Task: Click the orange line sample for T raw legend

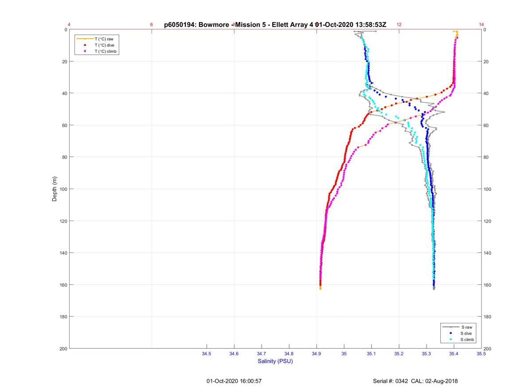Action: coord(85,39)
